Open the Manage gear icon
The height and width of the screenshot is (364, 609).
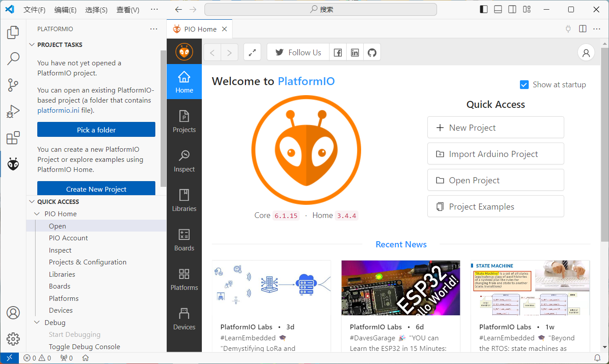tap(13, 339)
